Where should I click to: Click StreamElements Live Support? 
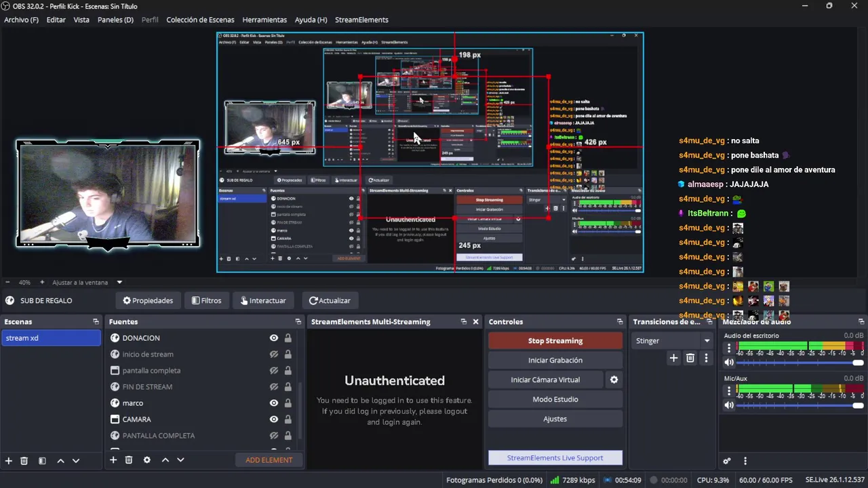point(555,457)
